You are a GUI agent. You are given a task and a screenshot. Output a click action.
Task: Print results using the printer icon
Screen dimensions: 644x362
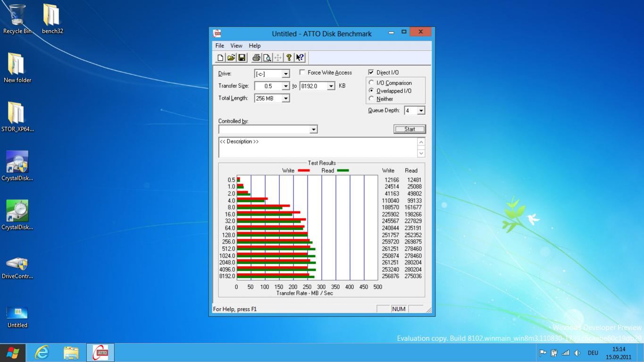[x=256, y=58]
